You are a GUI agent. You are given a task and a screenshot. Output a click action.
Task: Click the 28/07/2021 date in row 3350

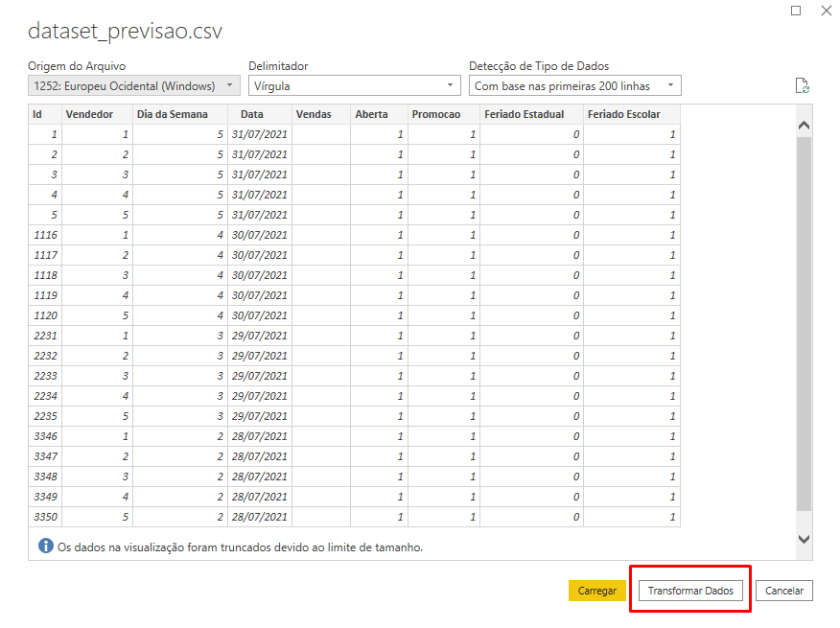click(259, 517)
